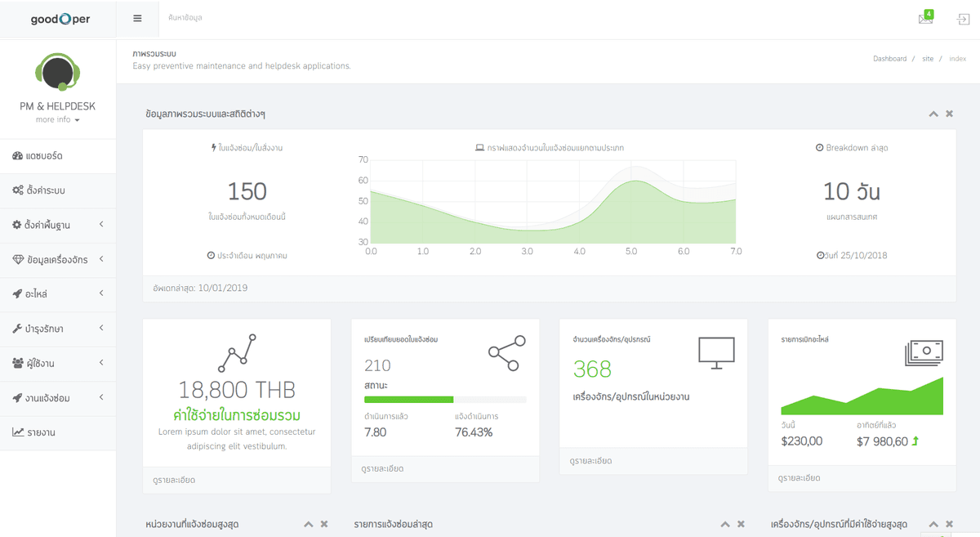Screen dimensions: 980x537
Task: Click the line graph icon above 18,800 THB
Action: click(237, 352)
